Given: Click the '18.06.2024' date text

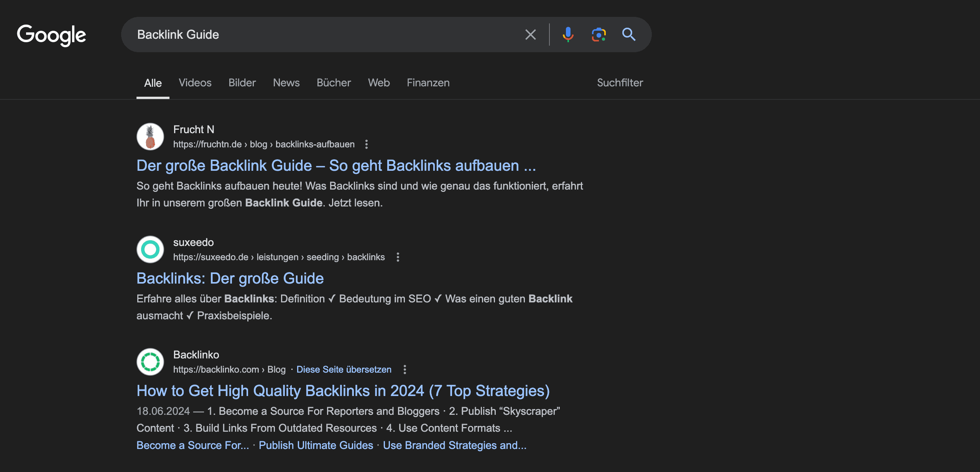Looking at the screenshot, I should [x=163, y=411].
